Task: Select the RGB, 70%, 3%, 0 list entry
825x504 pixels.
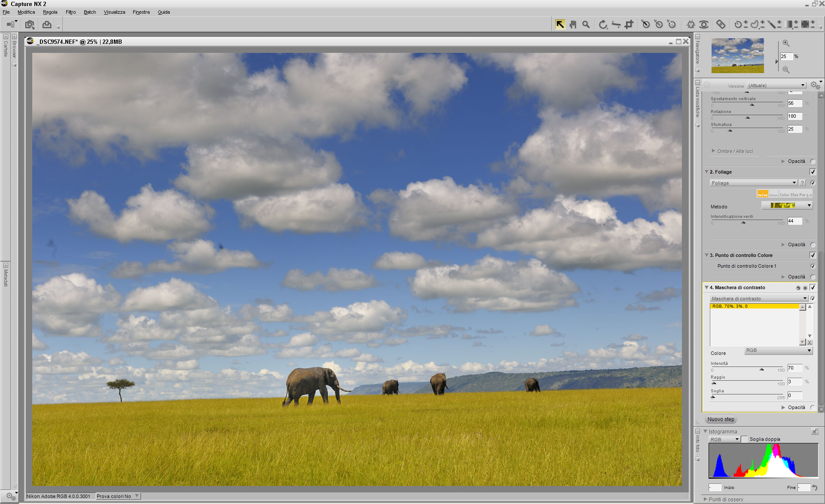Action: pyautogui.click(x=755, y=306)
